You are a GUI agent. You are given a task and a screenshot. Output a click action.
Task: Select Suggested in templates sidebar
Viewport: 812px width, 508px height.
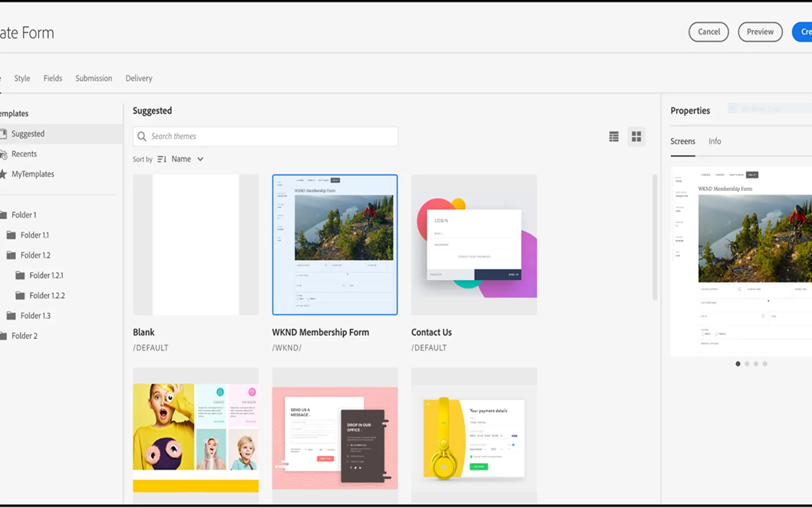click(61, 134)
